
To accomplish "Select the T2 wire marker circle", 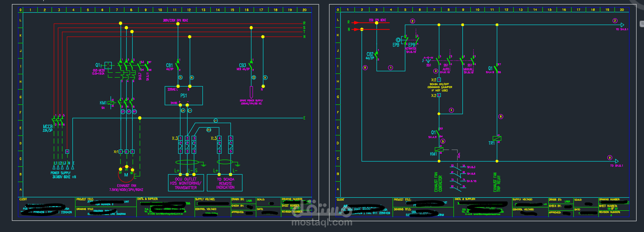I will (x=254, y=78).
